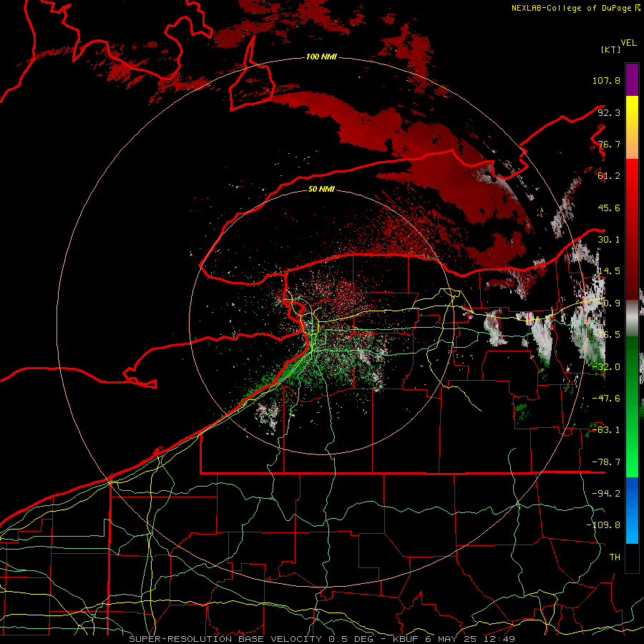The image size is (644, 644).
Task: Click the 107.8 velocity scale value
Action: (606, 80)
